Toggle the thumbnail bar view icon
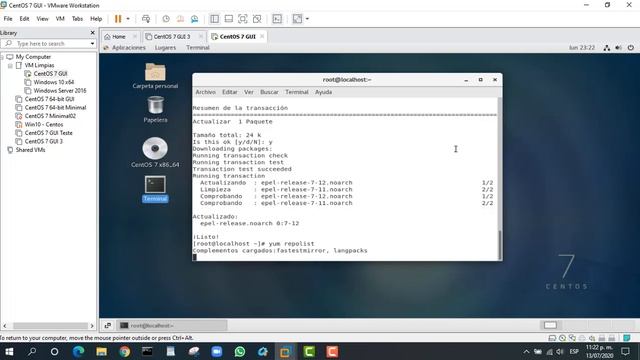Image resolution: width=640 pixels, height=360 pixels. coord(229,19)
